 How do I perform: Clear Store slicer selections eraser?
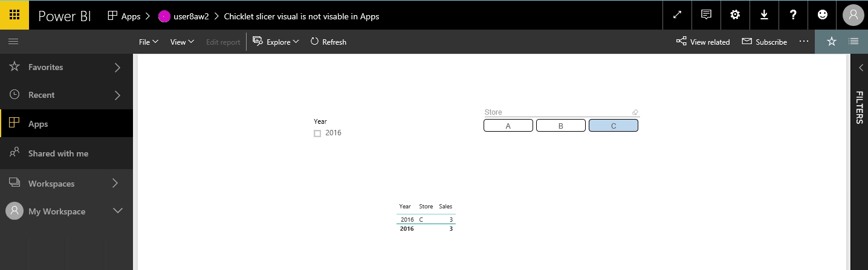coord(635,112)
